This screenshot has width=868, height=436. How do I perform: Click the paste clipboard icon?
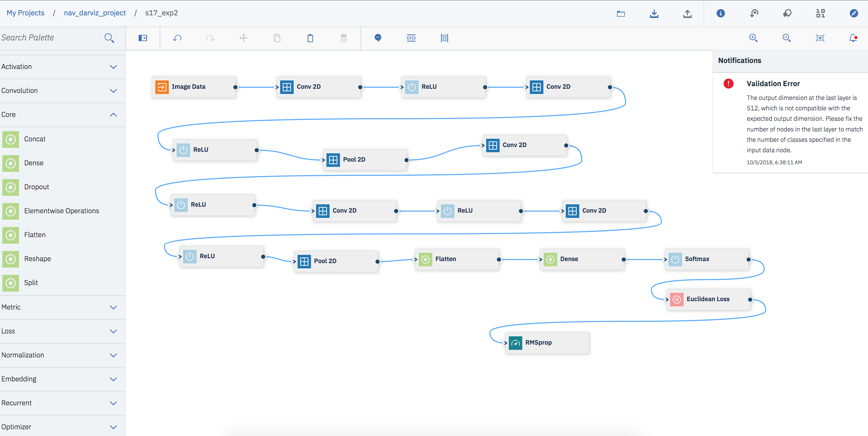coord(310,38)
